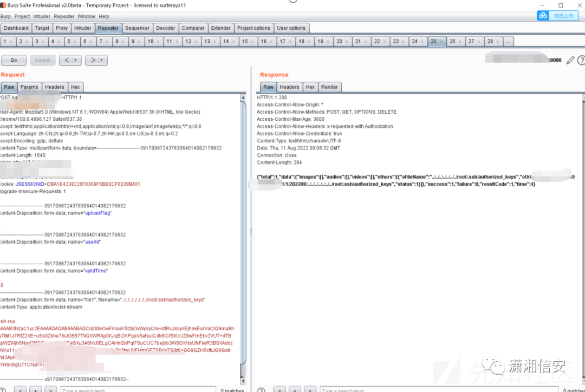Click the ssh-rsa key text line
This screenshot has height=392, width=585.
pyautogui.click(x=8, y=322)
